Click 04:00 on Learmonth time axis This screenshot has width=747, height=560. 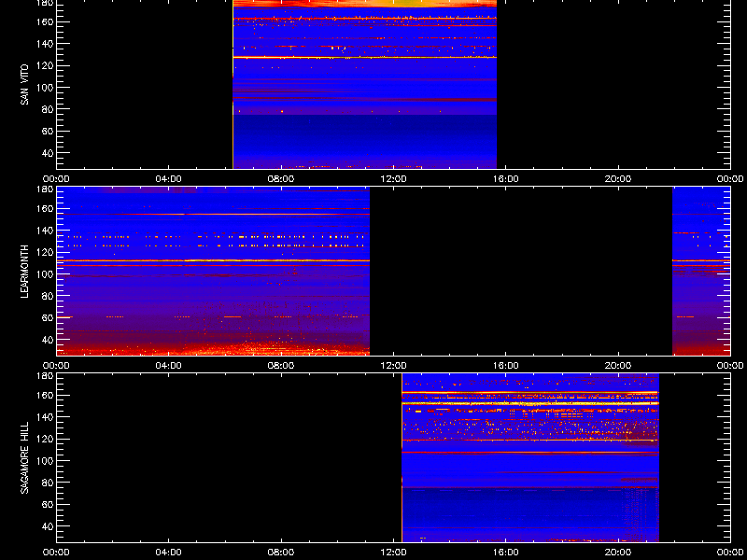click(169, 366)
